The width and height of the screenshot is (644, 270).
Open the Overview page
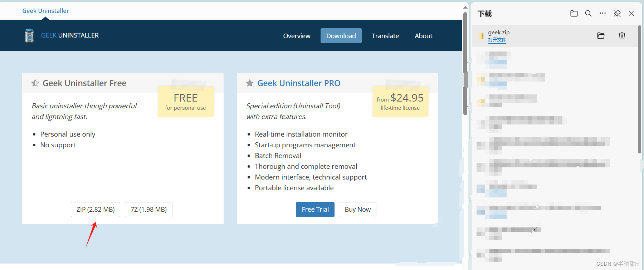297,36
